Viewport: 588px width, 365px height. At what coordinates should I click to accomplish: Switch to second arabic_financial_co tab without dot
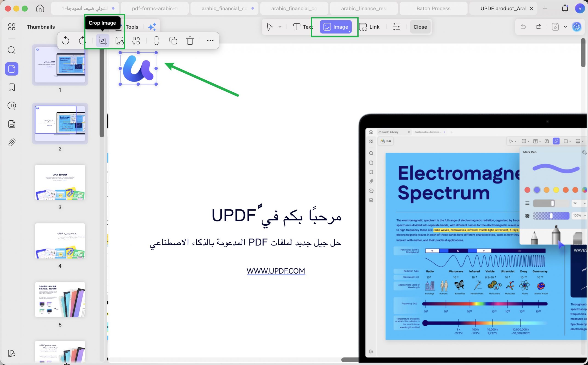(294, 8)
